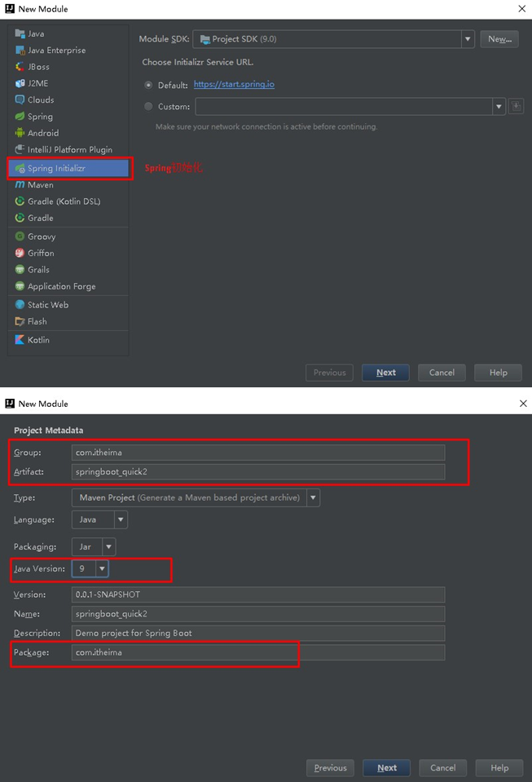This screenshot has height=782, width=532.
Task: Expand the Java Version dropdown
Action: pyautogui.click(x=102, y=568)
